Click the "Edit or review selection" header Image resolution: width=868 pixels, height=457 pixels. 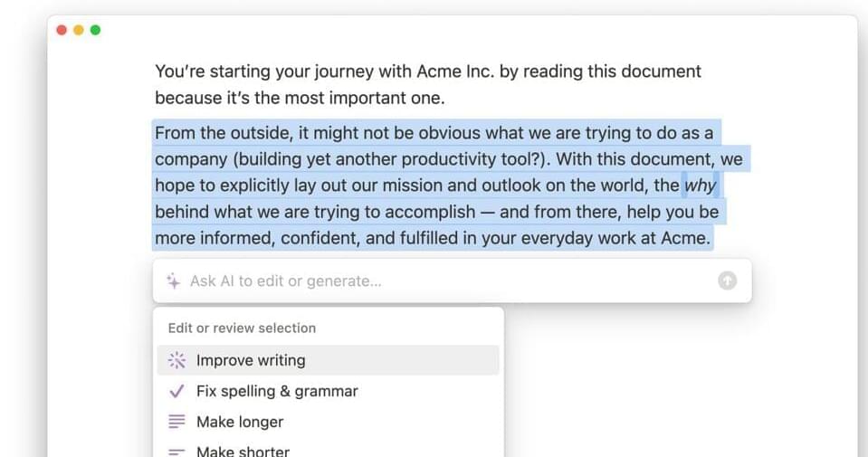pos(242,328)
